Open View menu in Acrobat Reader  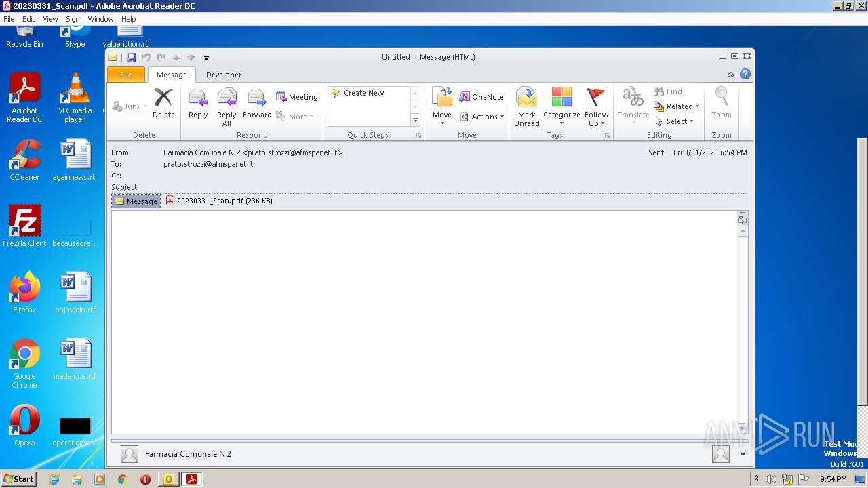click(x=50, y=19)
